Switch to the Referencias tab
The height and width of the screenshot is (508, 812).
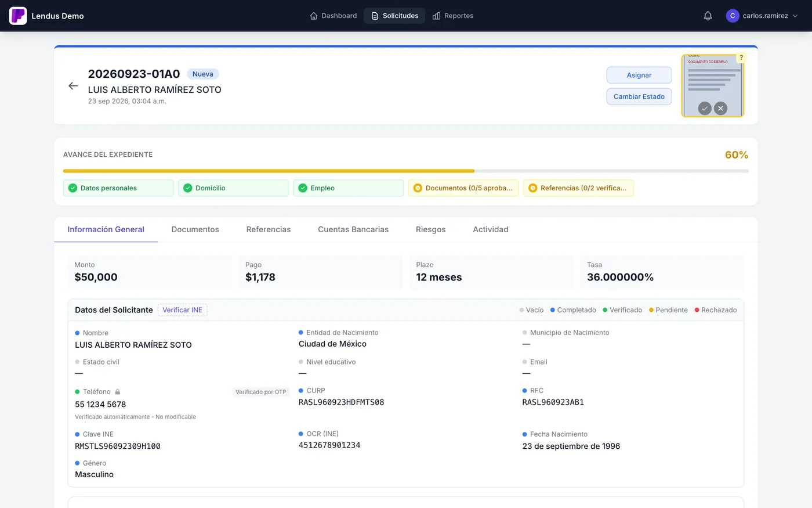pos(269,229)
